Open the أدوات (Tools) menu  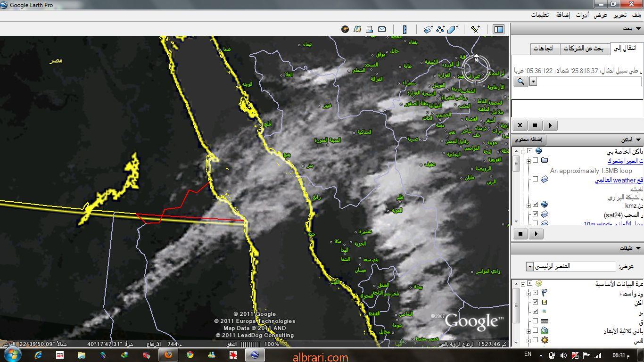(x=582, y=15)
